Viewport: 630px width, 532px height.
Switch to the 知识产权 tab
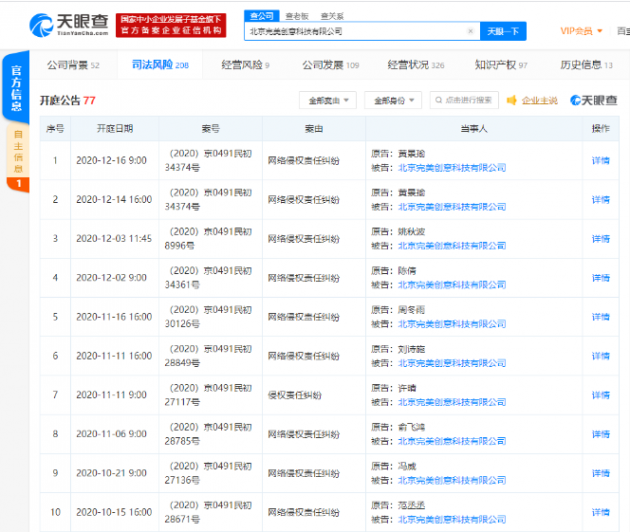(501, 65)
